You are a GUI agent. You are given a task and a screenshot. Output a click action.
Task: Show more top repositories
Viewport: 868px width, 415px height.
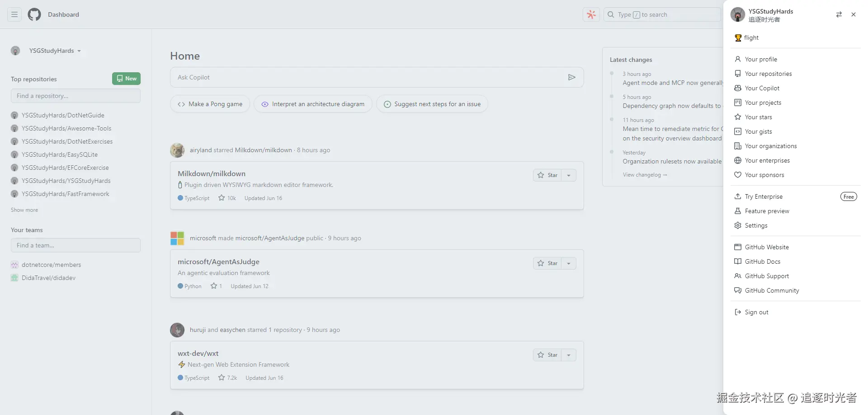point(24,210)
